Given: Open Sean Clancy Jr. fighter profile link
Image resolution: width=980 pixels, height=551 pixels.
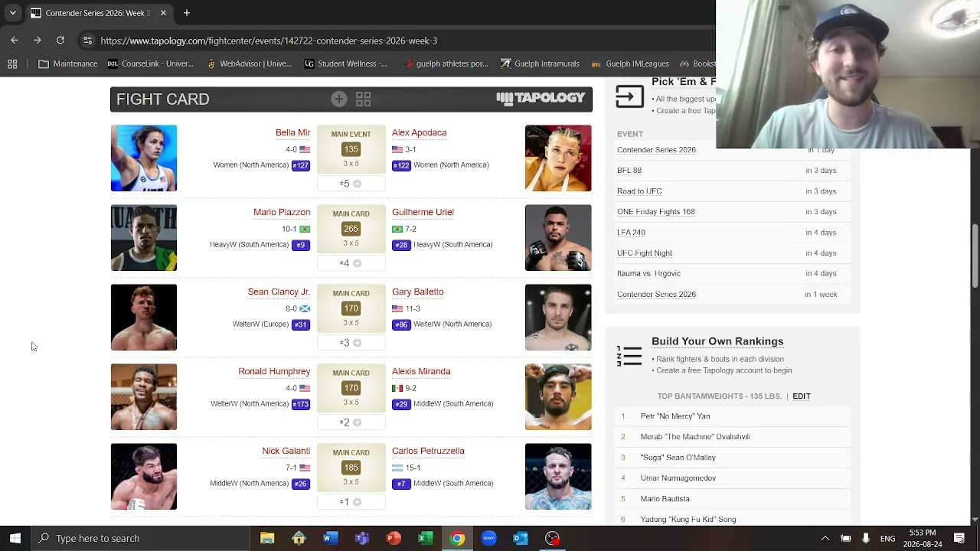Looking at the screenshot, I should [x=279, y=292].
